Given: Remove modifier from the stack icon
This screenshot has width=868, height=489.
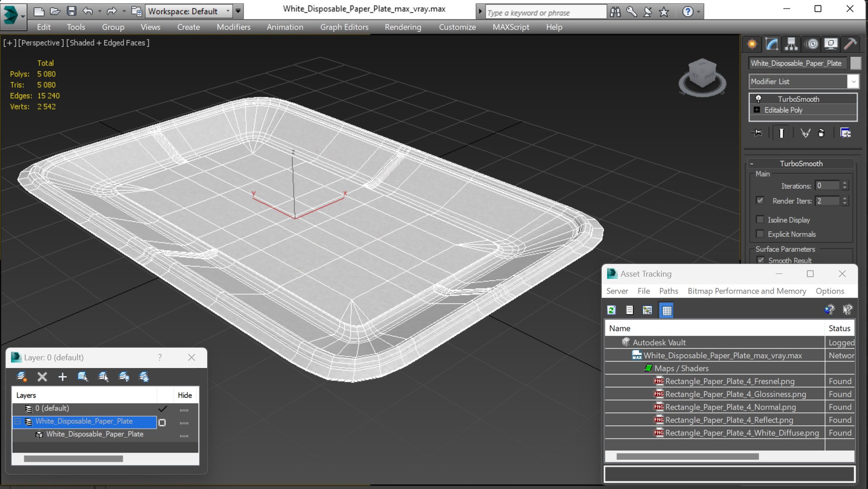Looking at the screenshot, I should (821, 133).
